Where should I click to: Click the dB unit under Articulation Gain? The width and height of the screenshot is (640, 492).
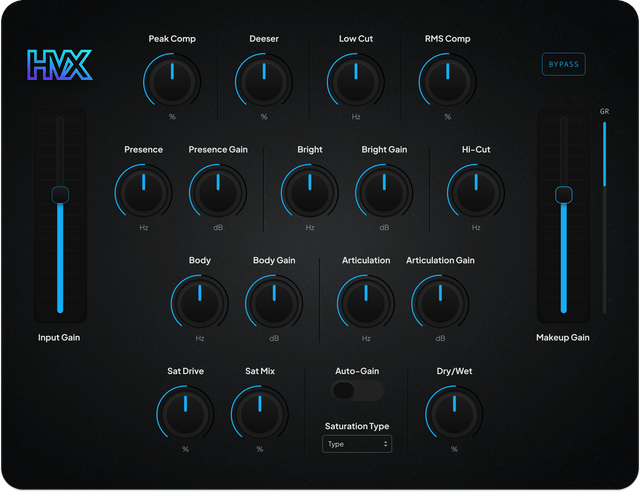[440, 338]
